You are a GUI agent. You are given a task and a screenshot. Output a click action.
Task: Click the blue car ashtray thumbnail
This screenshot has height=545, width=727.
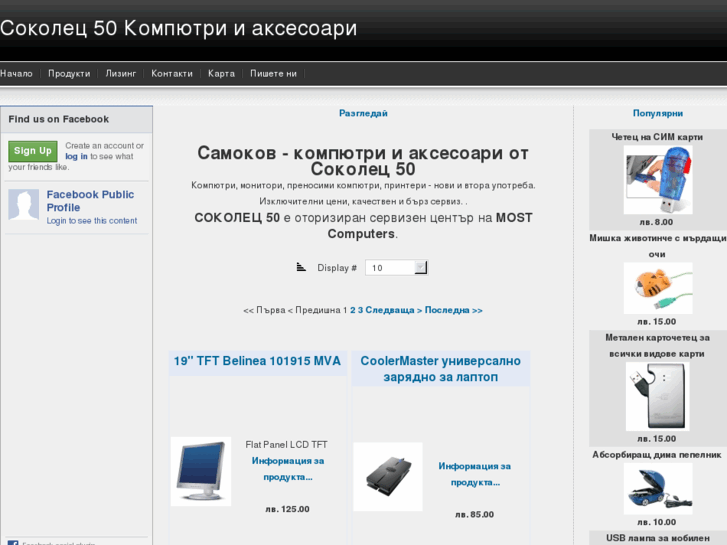pyautogui.click(x=658, y=488)
